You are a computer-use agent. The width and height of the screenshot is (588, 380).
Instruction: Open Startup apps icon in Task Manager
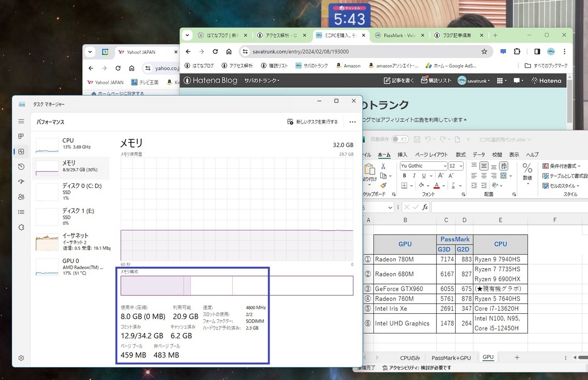(21, 181)
